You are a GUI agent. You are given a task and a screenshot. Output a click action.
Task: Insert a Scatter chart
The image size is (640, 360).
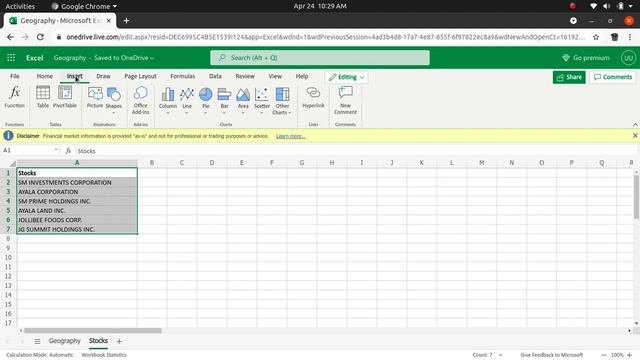[x=262, y=100]
